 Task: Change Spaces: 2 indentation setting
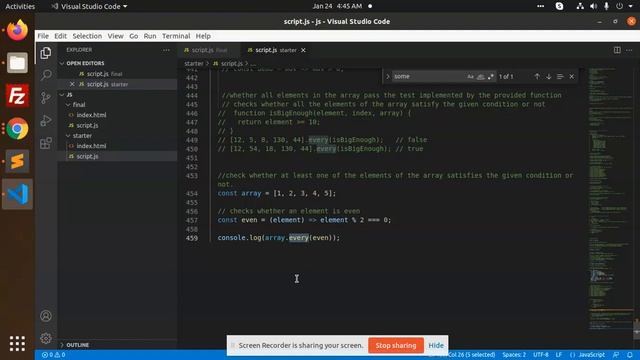point(514,355)
